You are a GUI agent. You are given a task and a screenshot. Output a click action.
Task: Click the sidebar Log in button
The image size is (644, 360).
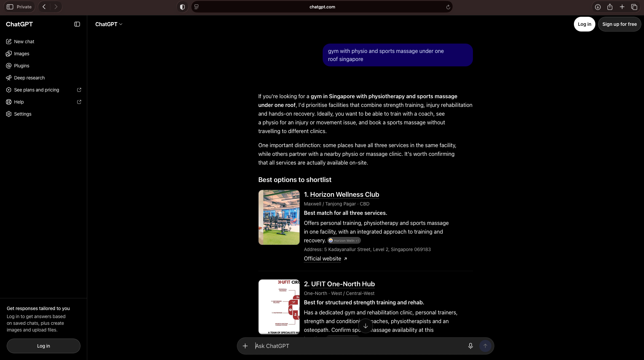44,346
